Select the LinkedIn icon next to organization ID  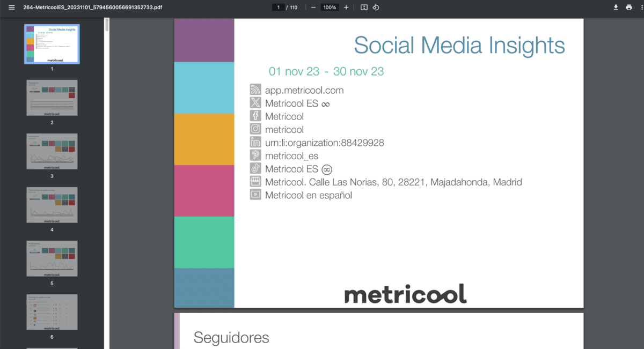click(x=255, y=143)
